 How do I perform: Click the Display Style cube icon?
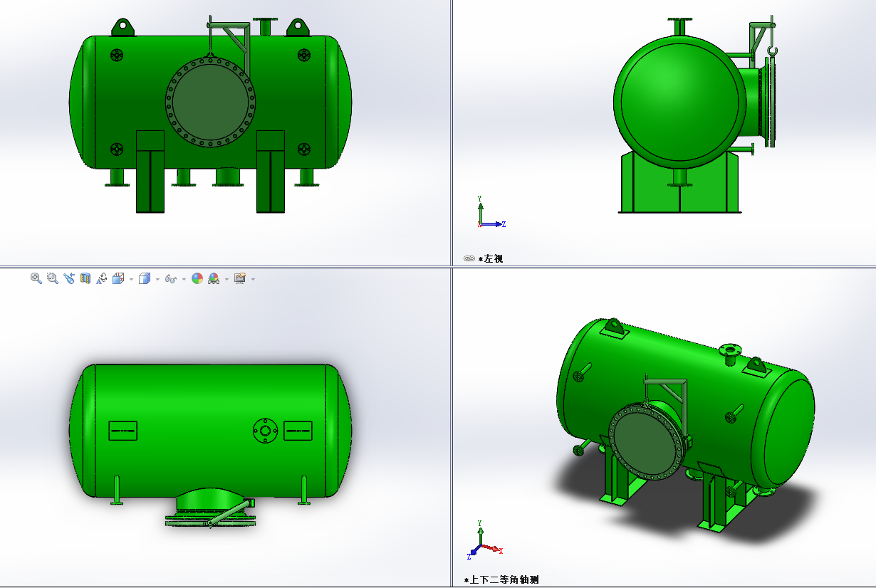click(x=145, y=278)
